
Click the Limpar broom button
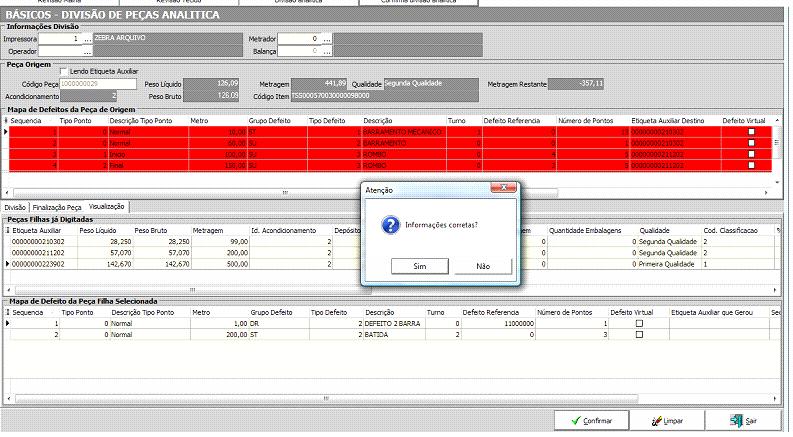pyautogui.click(x=670, y=421)
